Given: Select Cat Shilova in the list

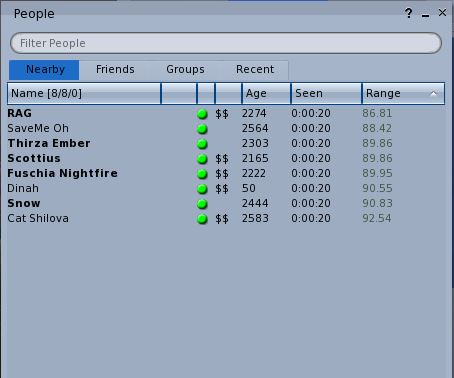Looking at the screenshot, I should 38,218.
